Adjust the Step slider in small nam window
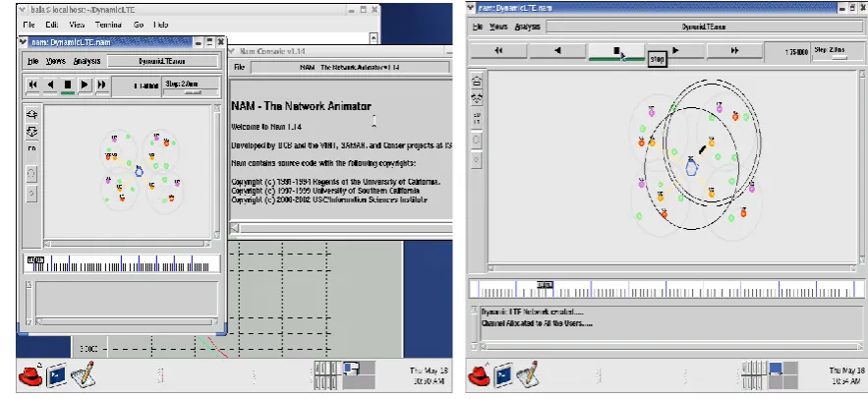 click(192, 91)
